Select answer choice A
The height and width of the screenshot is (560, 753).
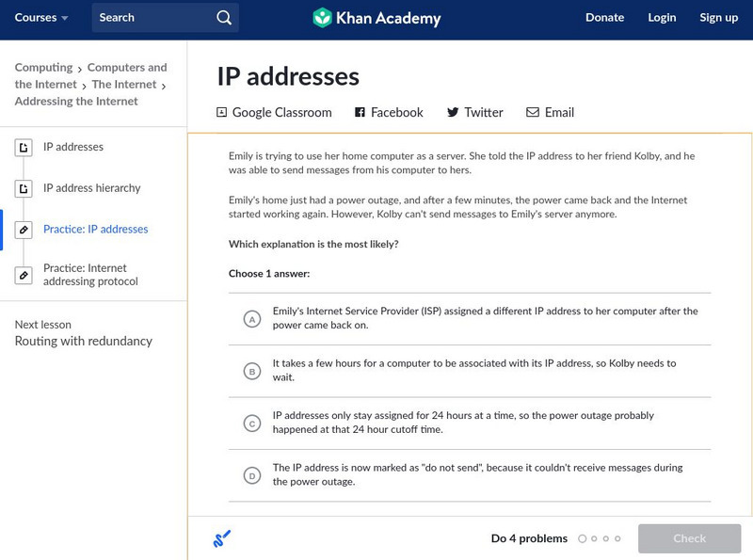coord(251,319)
